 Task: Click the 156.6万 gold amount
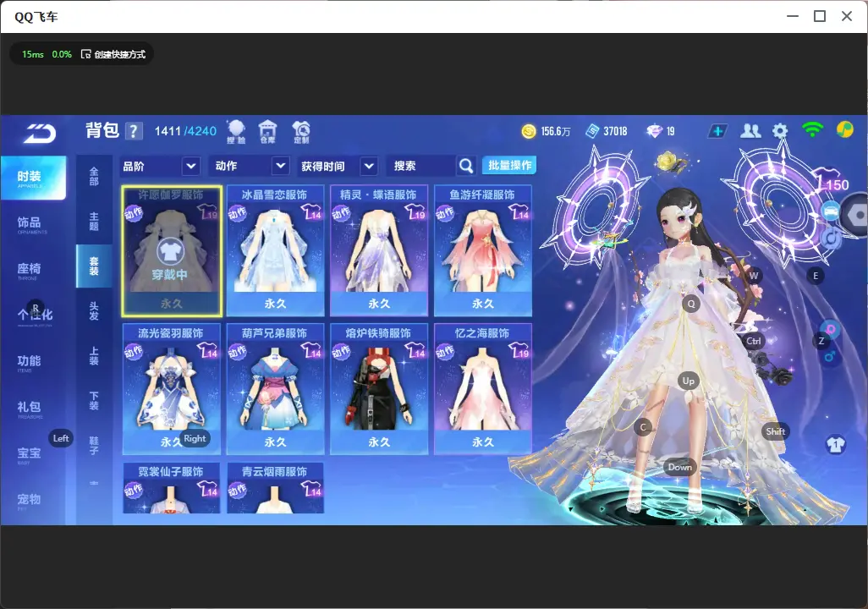click(x=555, y=131)
